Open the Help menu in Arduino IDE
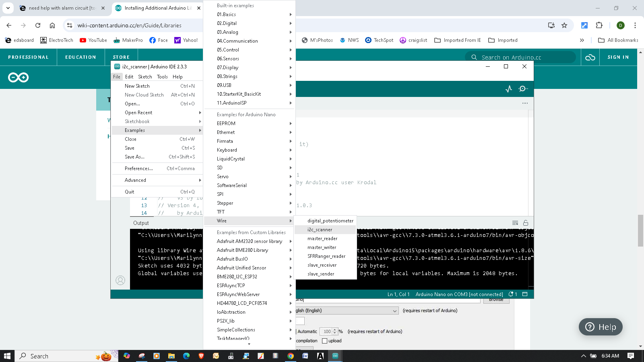Viewport: 644px width, 362px height. click(178, 77)
